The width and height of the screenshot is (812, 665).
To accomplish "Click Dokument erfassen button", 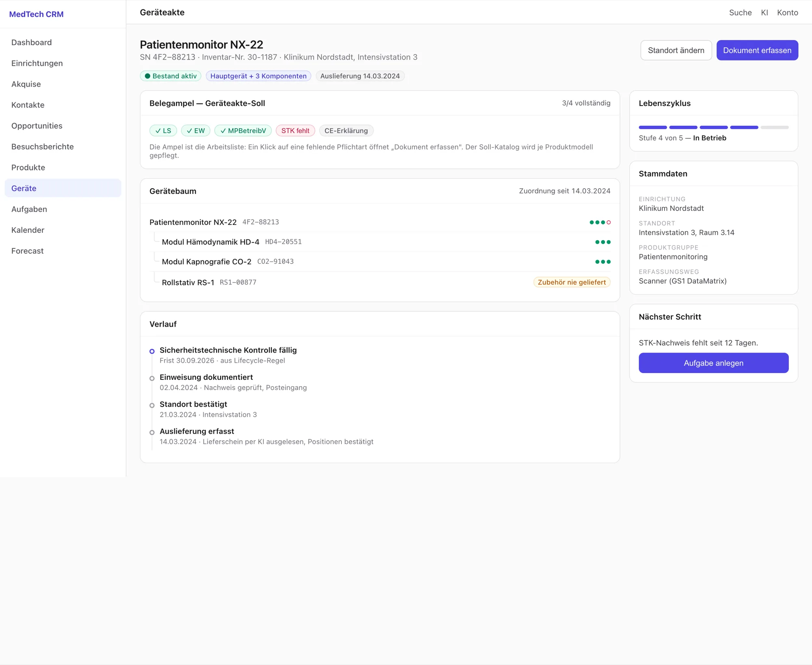I will 757,50.
